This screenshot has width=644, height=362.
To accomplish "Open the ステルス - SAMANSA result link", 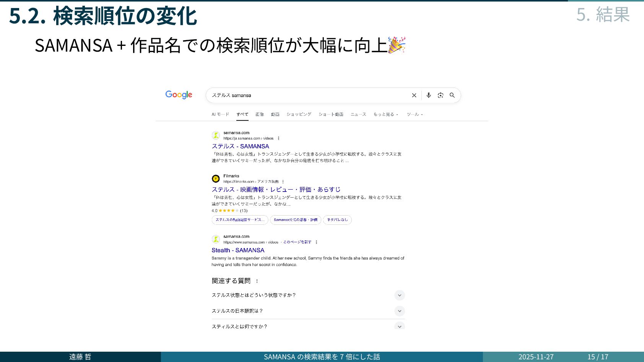I will (x=240, y=146).
